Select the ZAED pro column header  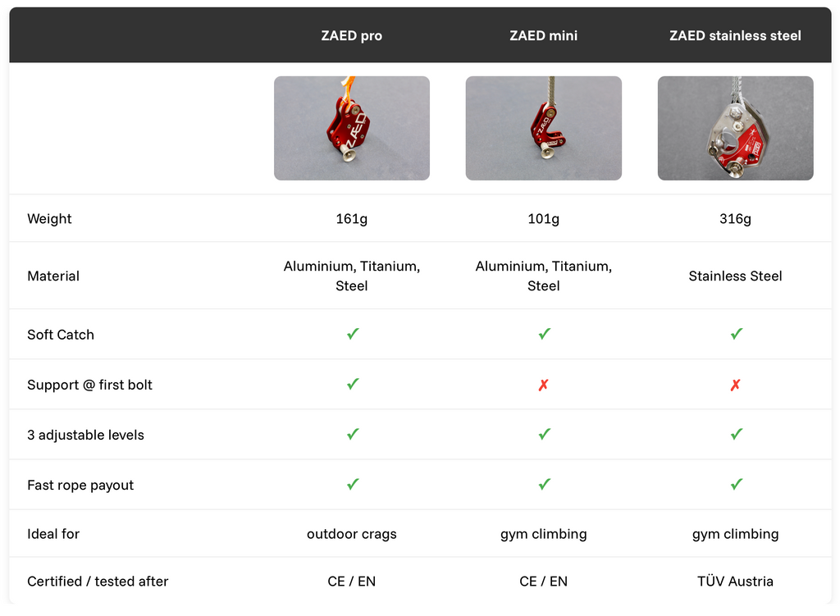(351, 36)
